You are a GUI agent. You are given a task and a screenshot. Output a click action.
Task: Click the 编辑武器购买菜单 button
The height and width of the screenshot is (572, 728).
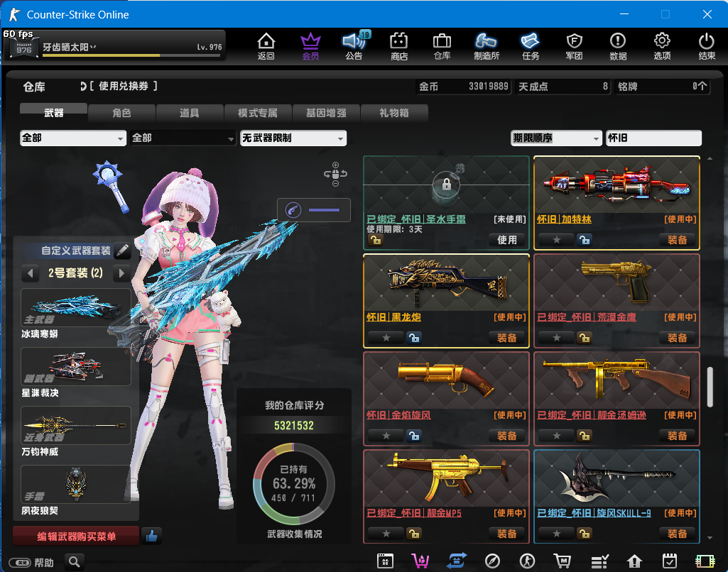[76, 537]
